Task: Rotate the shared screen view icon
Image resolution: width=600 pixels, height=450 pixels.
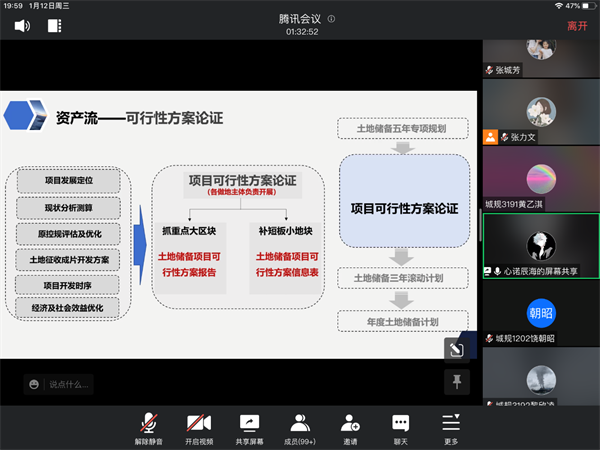Action: [455, 349]
